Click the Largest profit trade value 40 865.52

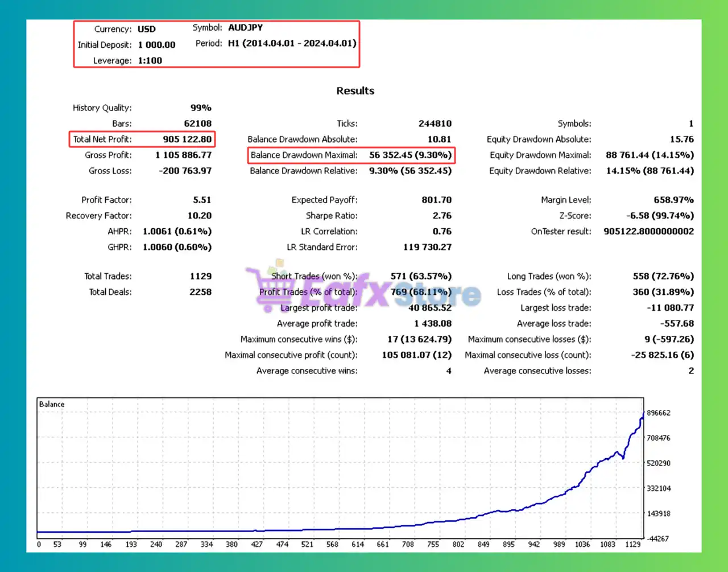[429, 308]
